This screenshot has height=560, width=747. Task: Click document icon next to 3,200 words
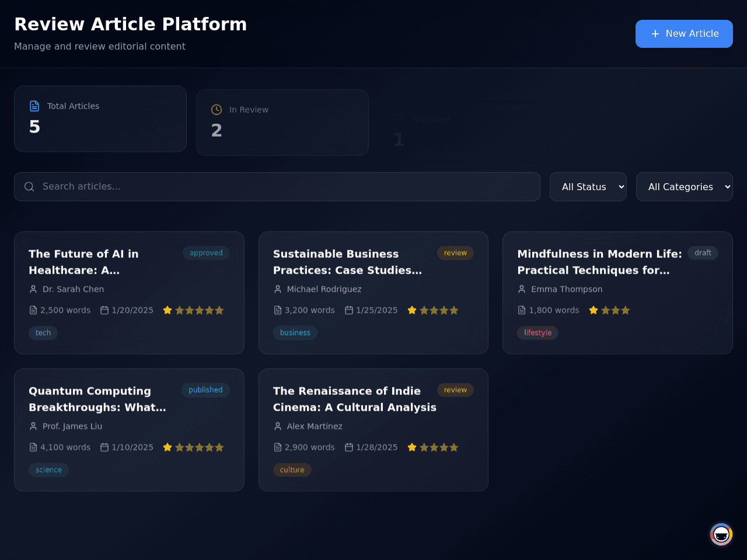278,310
